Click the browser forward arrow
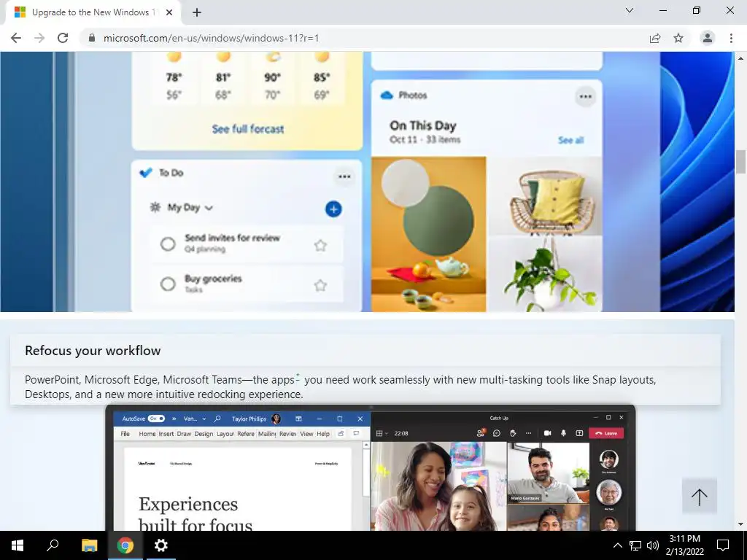Viewport: 747px width, 560px height. point(39,38)
